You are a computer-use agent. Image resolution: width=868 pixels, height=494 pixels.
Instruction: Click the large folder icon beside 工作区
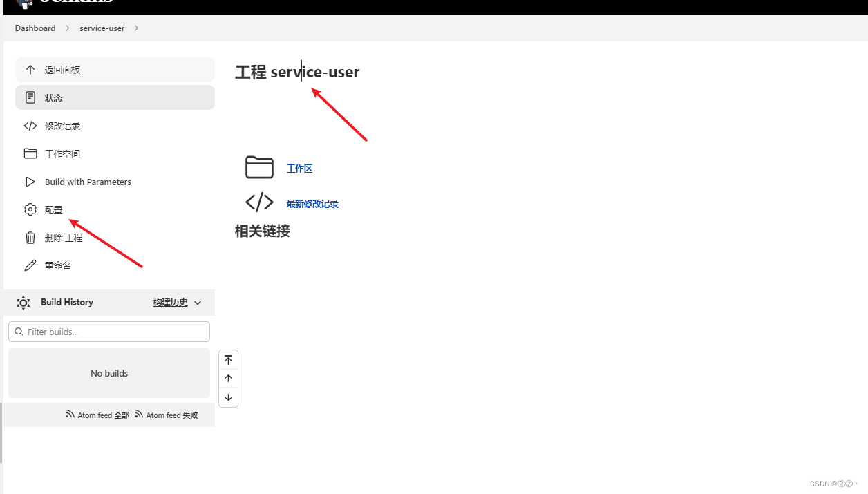click(x=259, y=167)
